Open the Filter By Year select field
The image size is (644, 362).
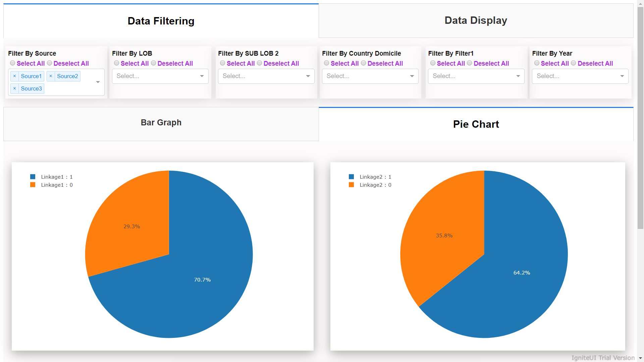[580, 76]
